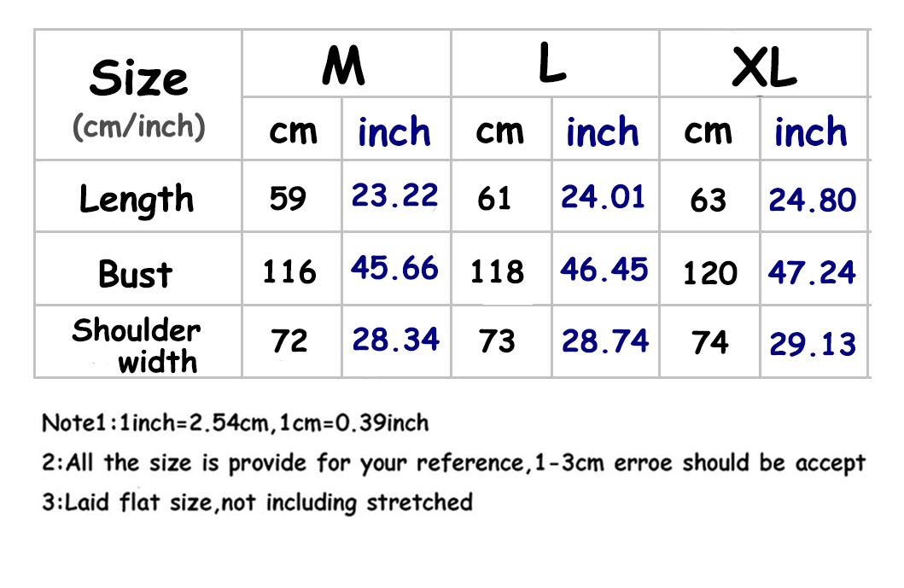The height and width of the screenshot is (588, 904).
Task: Click the Shoulder width row label
Action: (x=137, y=345)
